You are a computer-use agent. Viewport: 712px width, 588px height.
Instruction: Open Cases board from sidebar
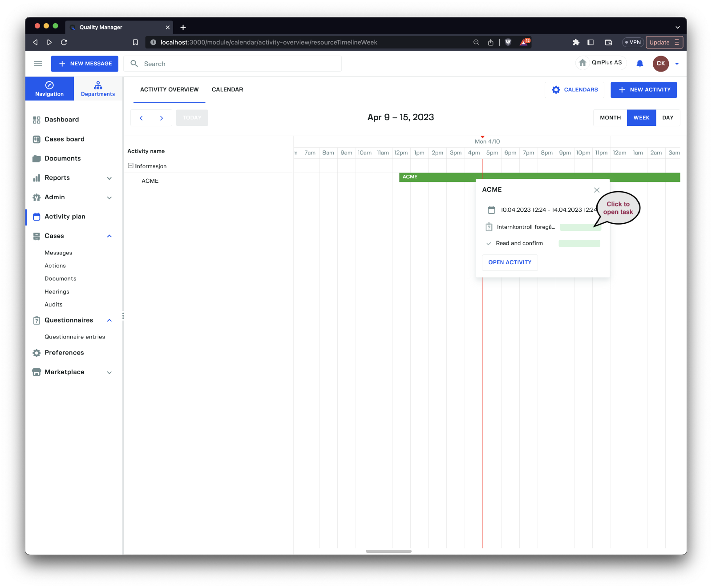[x=64, y=139]
